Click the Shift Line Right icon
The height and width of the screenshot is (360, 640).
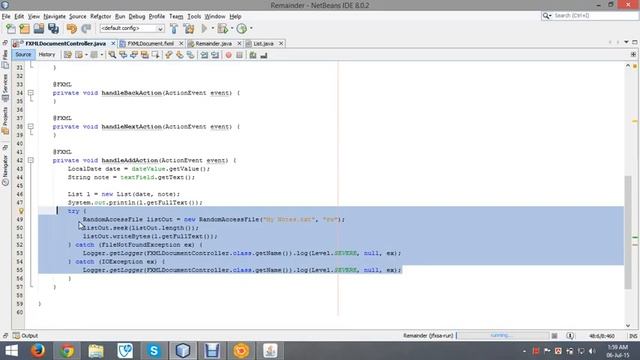[215, 55]
